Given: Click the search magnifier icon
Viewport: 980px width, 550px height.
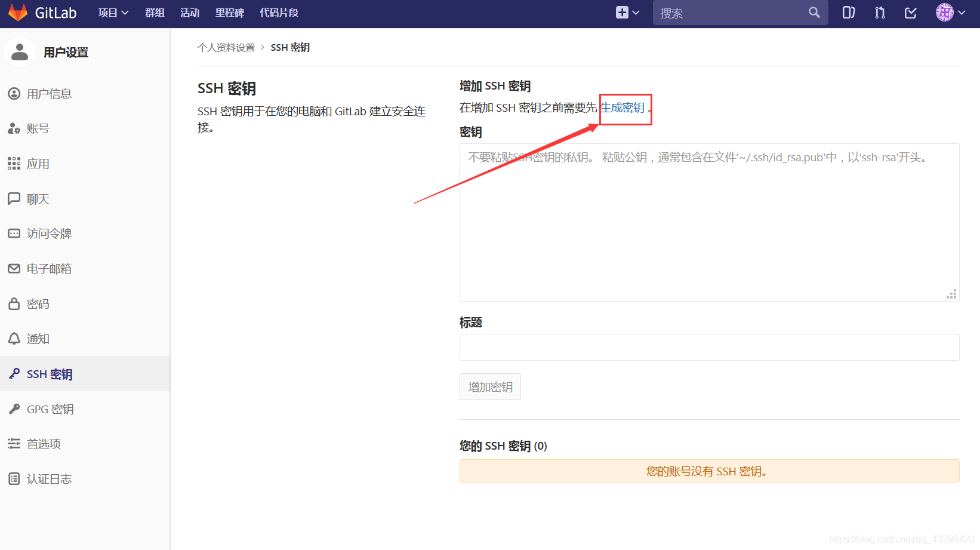Looking at the screenshot, I should tap(814, 13).
